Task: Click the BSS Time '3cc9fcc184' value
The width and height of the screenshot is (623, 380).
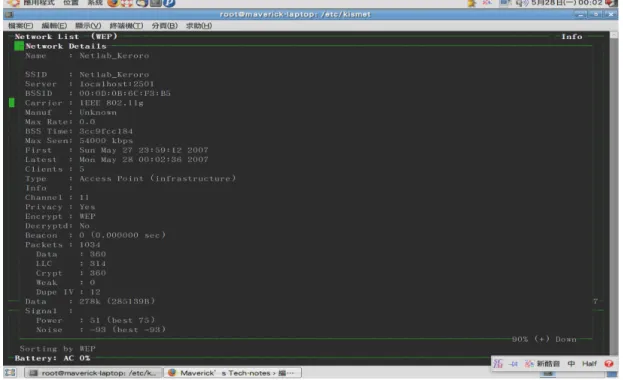Action: tap(106, 131)
